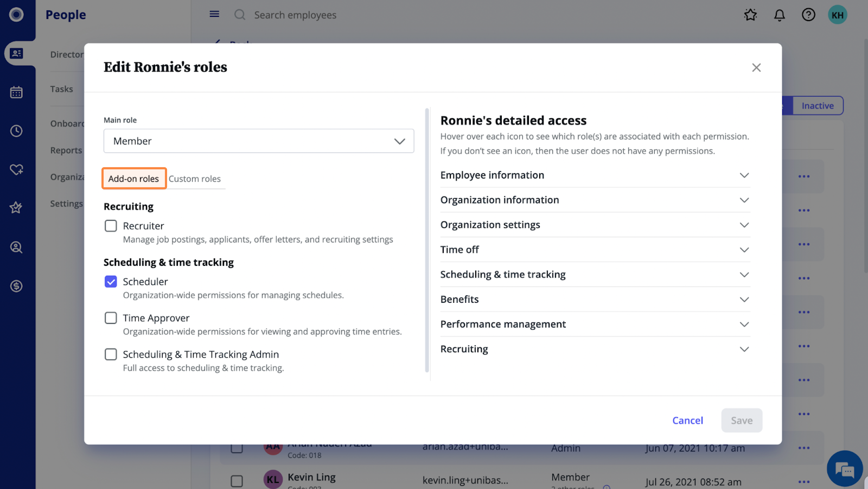The width and height of the screenshot is (868, 489).
Task: Switch to the Add-on roles tab
Action: 134,178
